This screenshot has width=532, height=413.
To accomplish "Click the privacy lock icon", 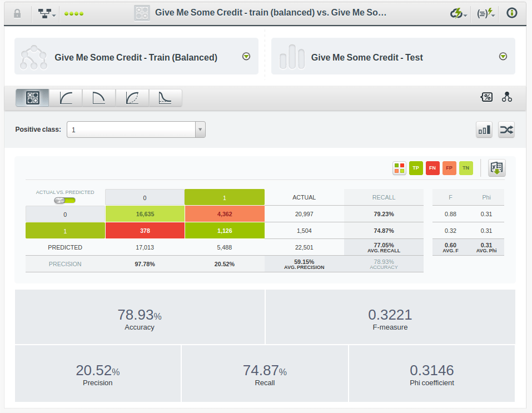I will click(17, 13).
